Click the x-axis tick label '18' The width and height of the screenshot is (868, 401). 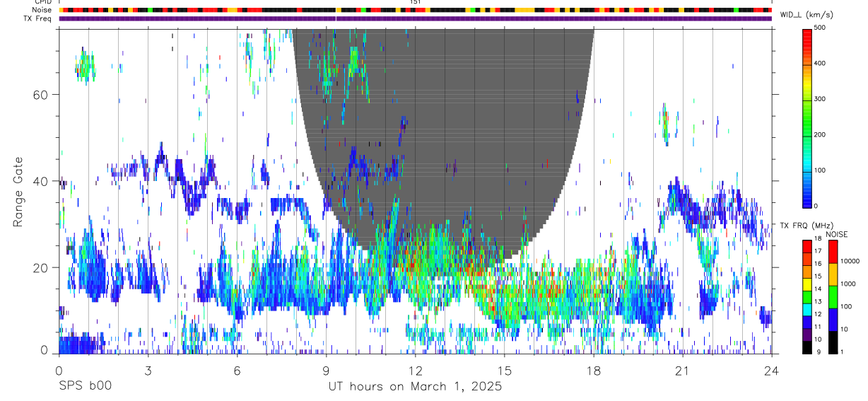pyautogui.click(x=593, y=370)
